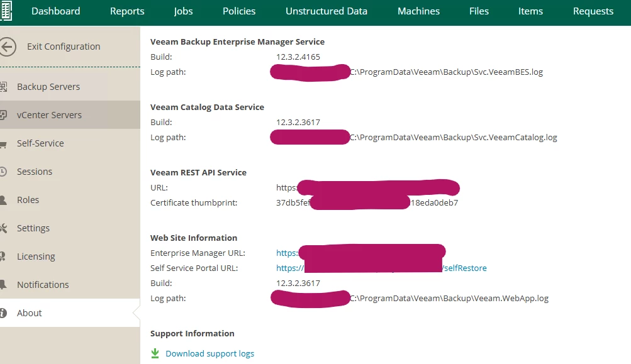
Task: Open Licensing in the sidebar
Action: click(x=70, y=256)
